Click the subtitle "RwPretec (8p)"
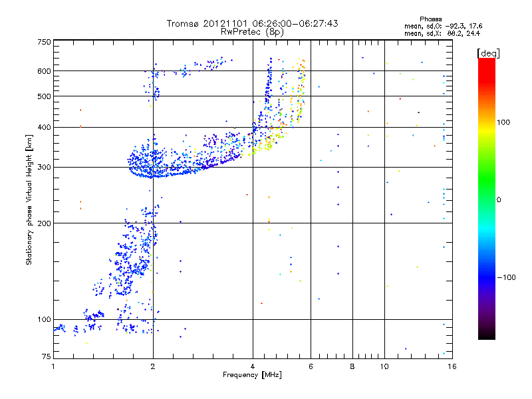 point(252,32)
